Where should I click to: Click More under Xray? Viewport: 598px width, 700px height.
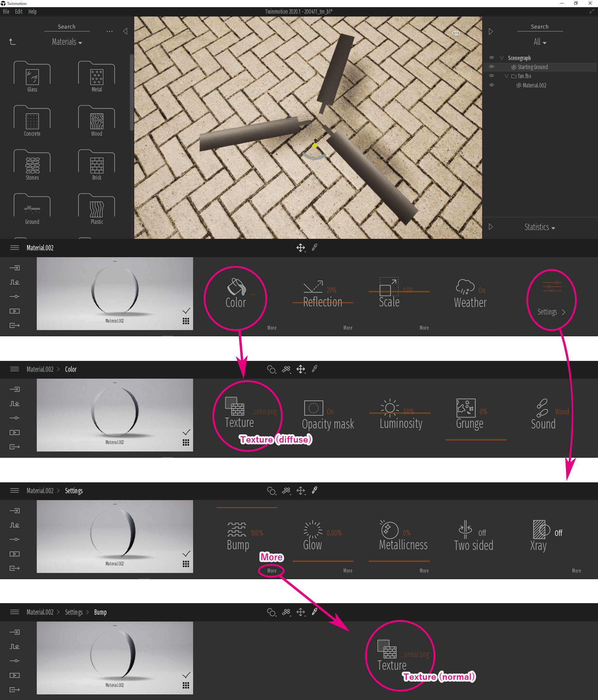pyautogui.click(x=577, y=570)
